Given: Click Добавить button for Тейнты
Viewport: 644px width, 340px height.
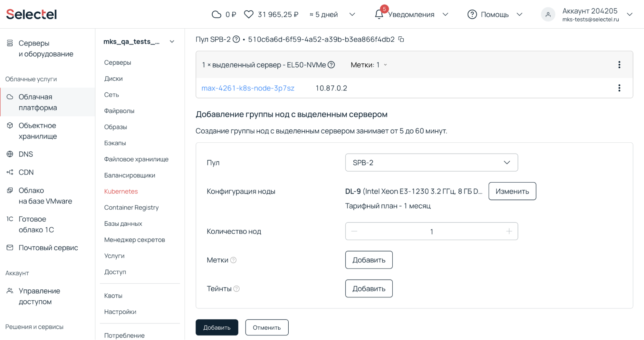Looking at the screenshot, I should click(369, 288).
